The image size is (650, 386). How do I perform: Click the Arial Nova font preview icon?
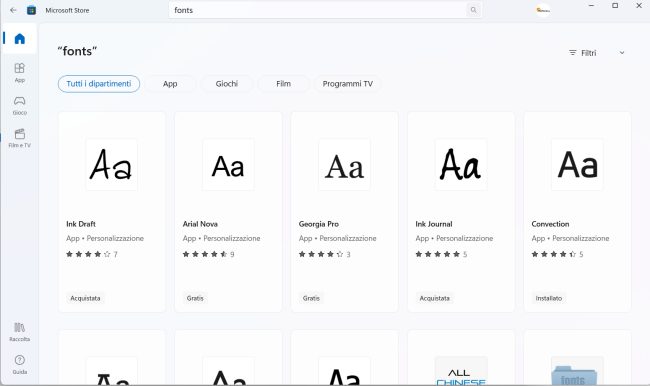click(x=228, y=165)
